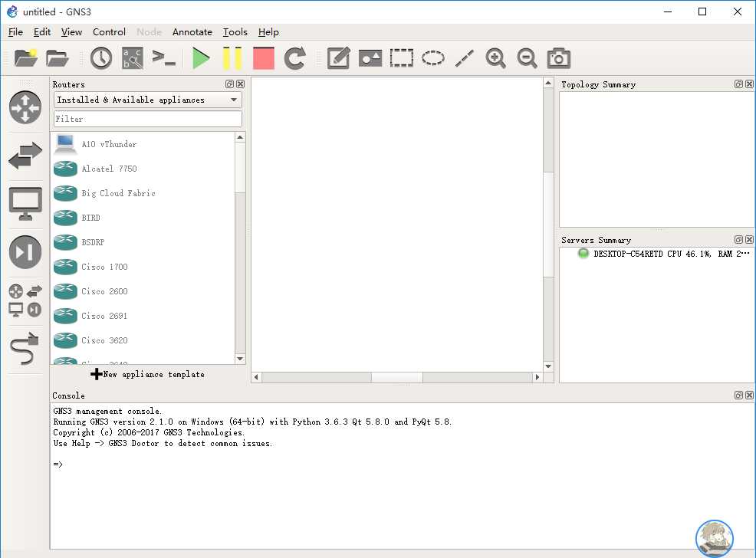The width and height of the screenshot is (756, 558).
Task: Select the Draw line tool
Action: (x=465, y=58)
